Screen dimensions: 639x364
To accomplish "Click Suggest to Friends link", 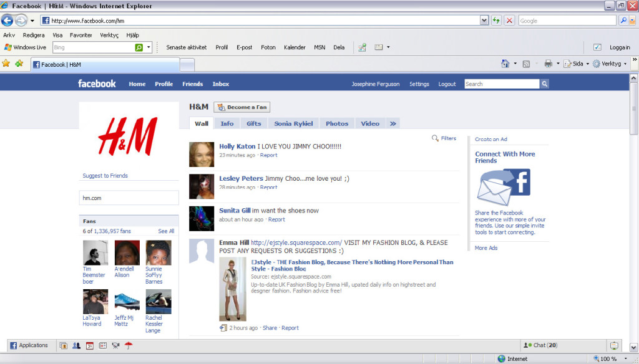I will pos(105,176).
